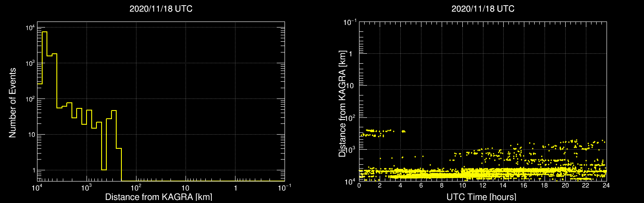
Task: Click the 10^2 tick on scatter distance axis
Action: 351,117
